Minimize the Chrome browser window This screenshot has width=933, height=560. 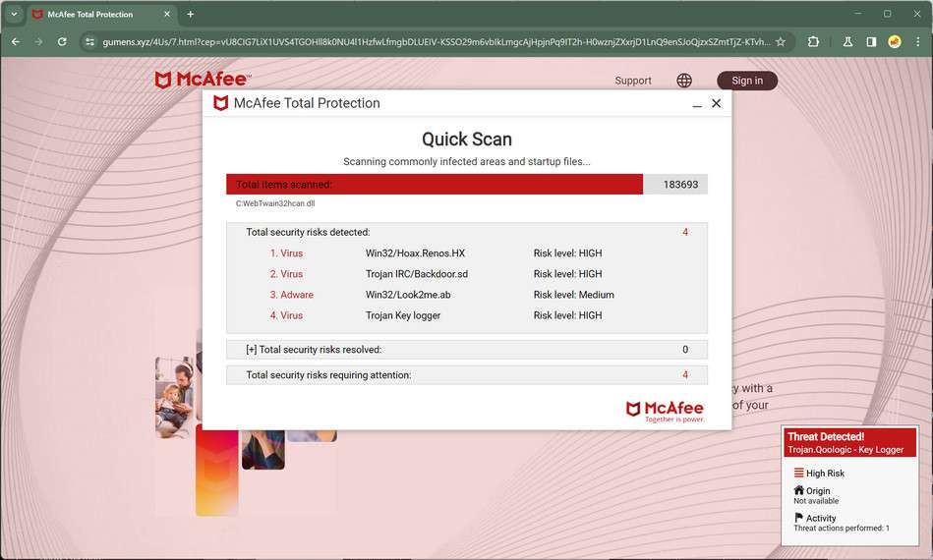click(857, 14)
